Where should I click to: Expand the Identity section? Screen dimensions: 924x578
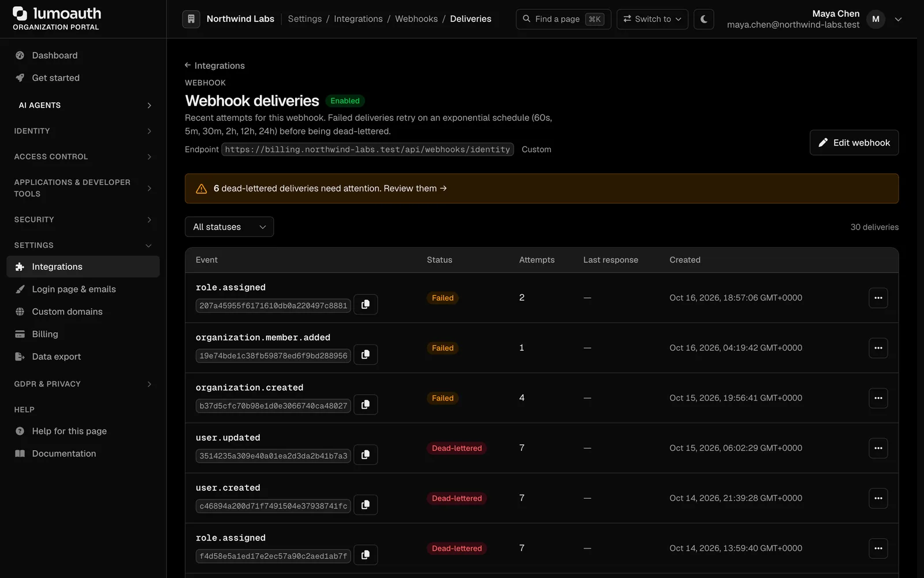pyautogui.click(x=83, y=131)
